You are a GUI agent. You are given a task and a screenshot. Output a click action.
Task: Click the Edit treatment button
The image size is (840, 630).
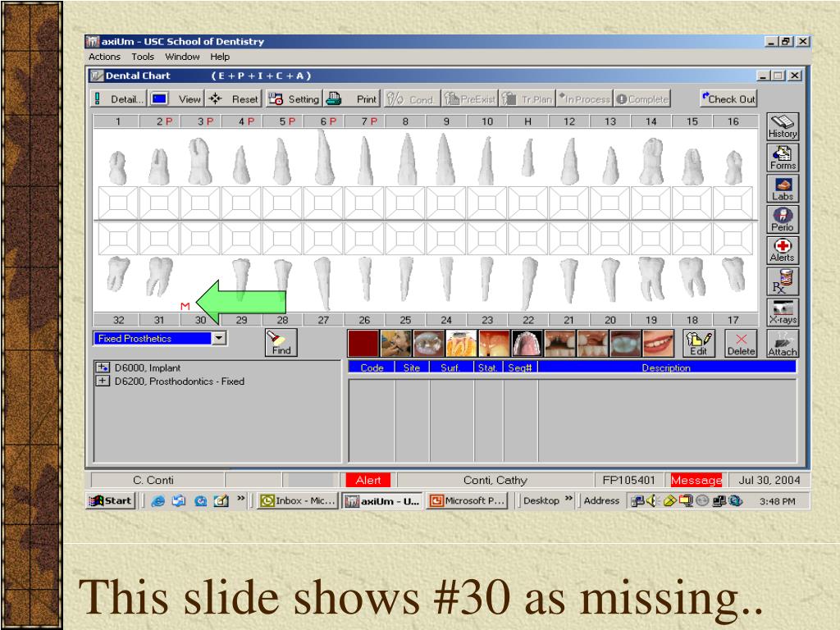click(699, 344)
